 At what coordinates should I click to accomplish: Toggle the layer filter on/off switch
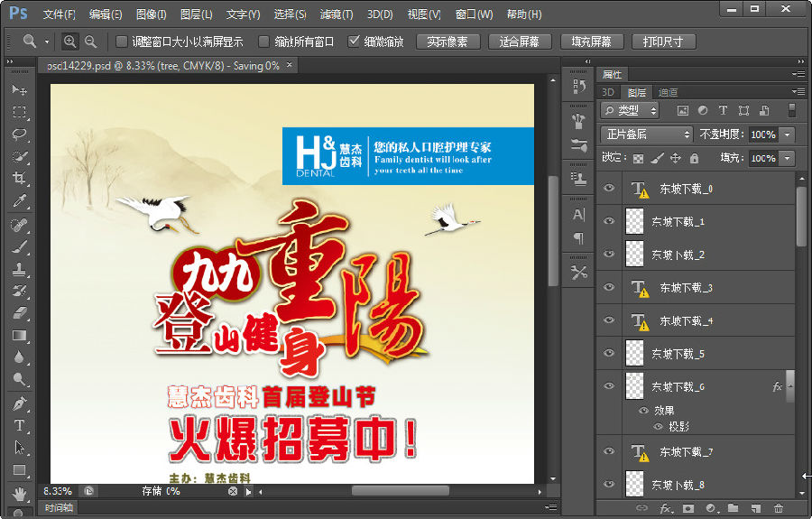pyautogui.click(x=792, y=110)
